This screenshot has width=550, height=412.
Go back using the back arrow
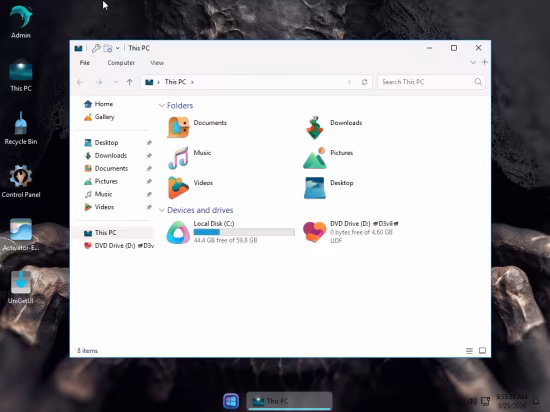pyautogui.click(x=80, y=82)
